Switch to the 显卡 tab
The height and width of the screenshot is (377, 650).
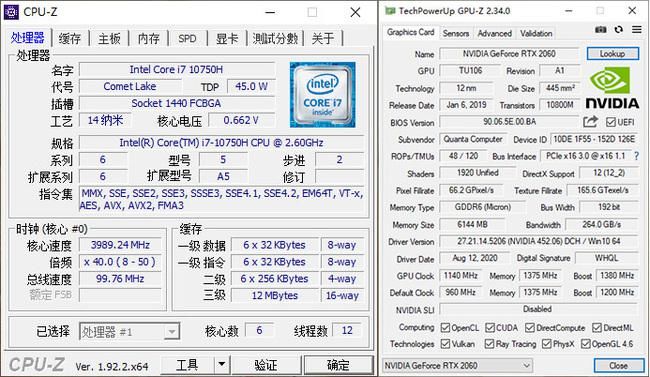click(x=227, y=39)
